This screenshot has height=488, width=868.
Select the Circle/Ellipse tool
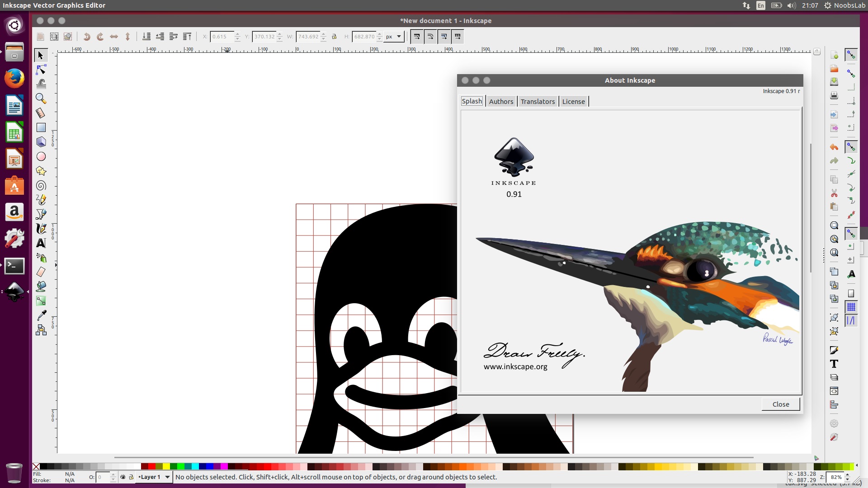click(41, 157)
